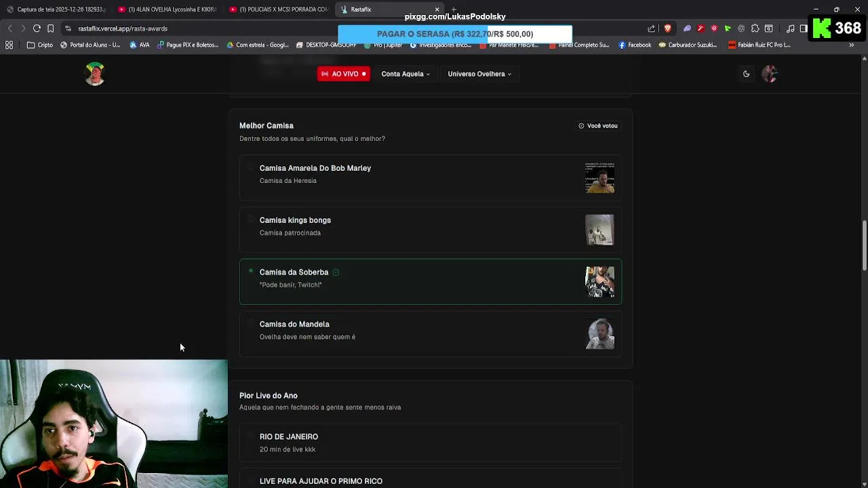Show hidden bookmarks overflow chevron
Viewport: 868px width, 488px height.
pyautogui.click(x=851, y=45)
